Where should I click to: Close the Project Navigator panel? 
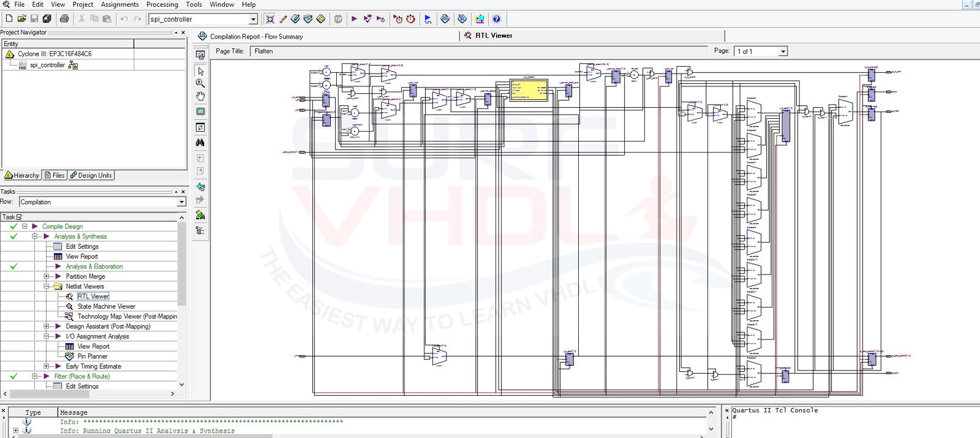[x=183, y=32]
